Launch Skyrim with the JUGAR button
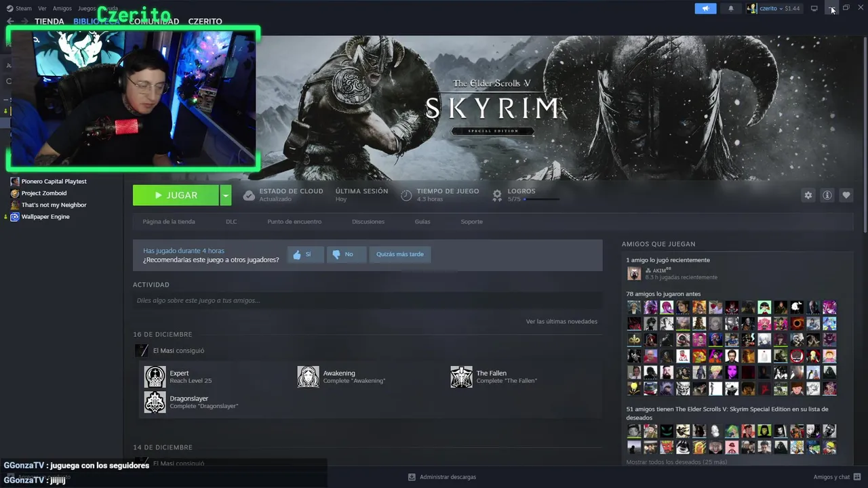Image resolution: width=868 pixels, height=488 pixels. (176, 195)
